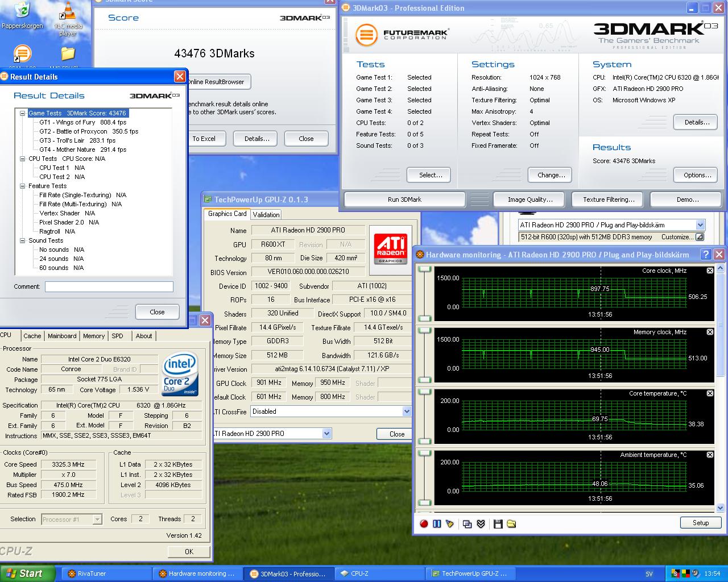Click Run 3DMark button
The image size is (728, 582).
[x=404, y=199]
